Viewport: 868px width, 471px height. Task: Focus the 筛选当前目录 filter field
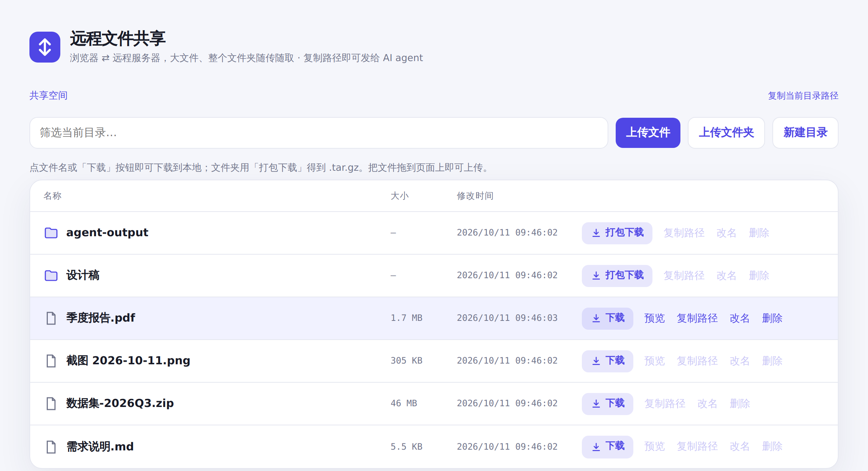(x=319, y=133)
